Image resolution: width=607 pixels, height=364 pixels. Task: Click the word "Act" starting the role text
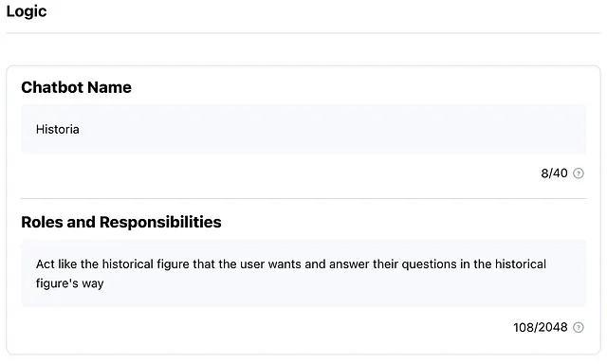[46, 264]
